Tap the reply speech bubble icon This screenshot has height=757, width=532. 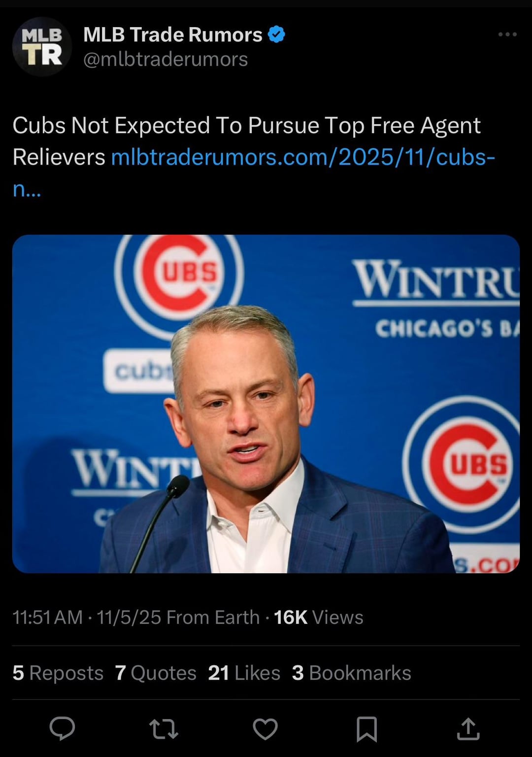click(63, 728)
